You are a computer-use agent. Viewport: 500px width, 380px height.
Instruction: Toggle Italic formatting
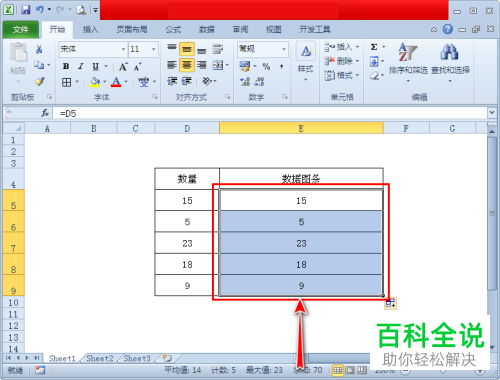coord(81,66)
